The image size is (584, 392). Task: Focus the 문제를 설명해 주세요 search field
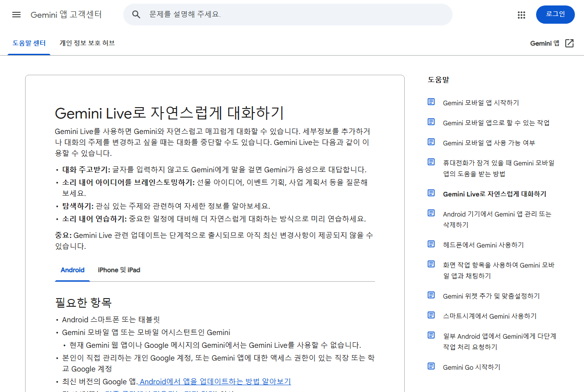coord(288,15)
